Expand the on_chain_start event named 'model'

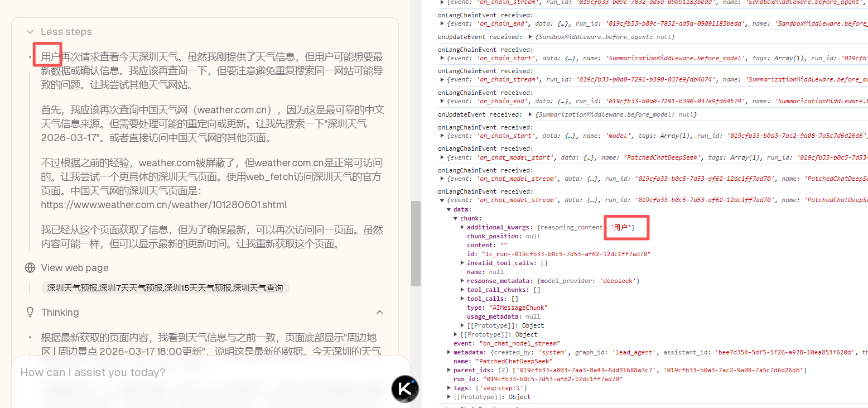click(x=443, y=136)
